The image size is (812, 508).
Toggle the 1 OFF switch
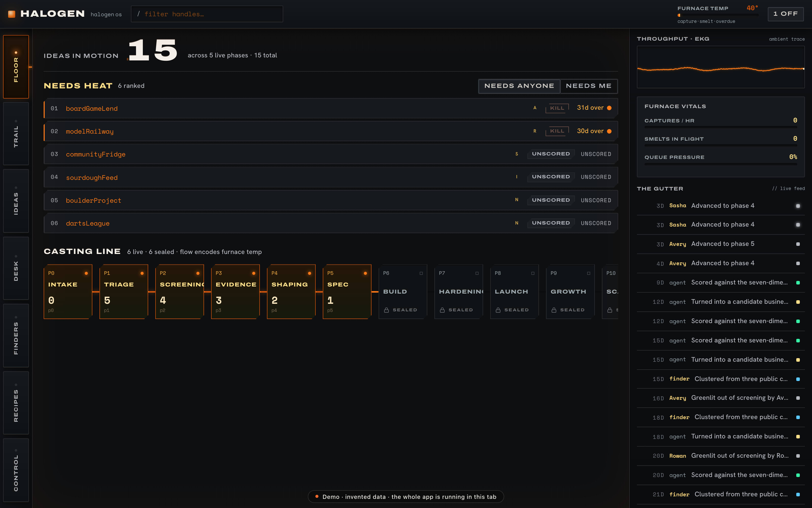(786, 14)
